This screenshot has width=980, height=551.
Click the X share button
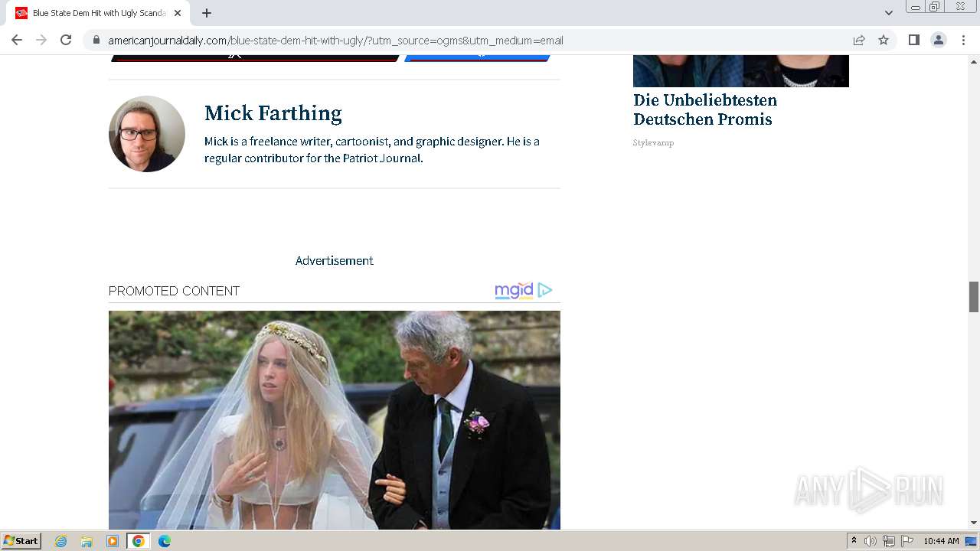(256, 57)
